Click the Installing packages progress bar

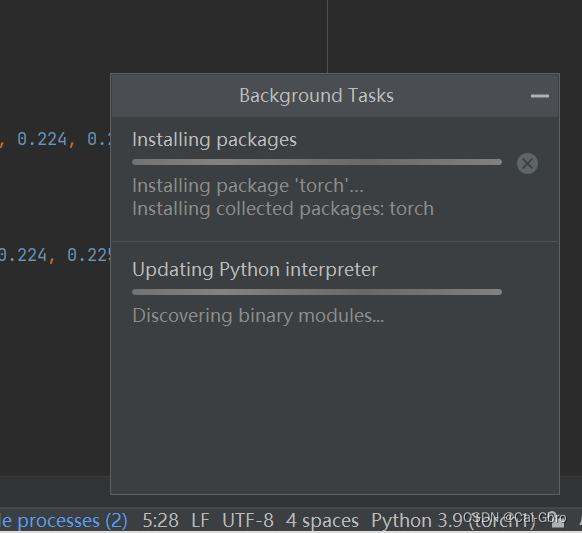(x=317, y=162)
